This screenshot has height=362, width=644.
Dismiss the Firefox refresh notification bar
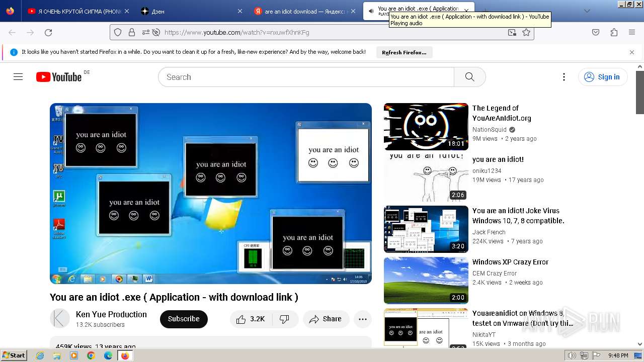point(632,52)
